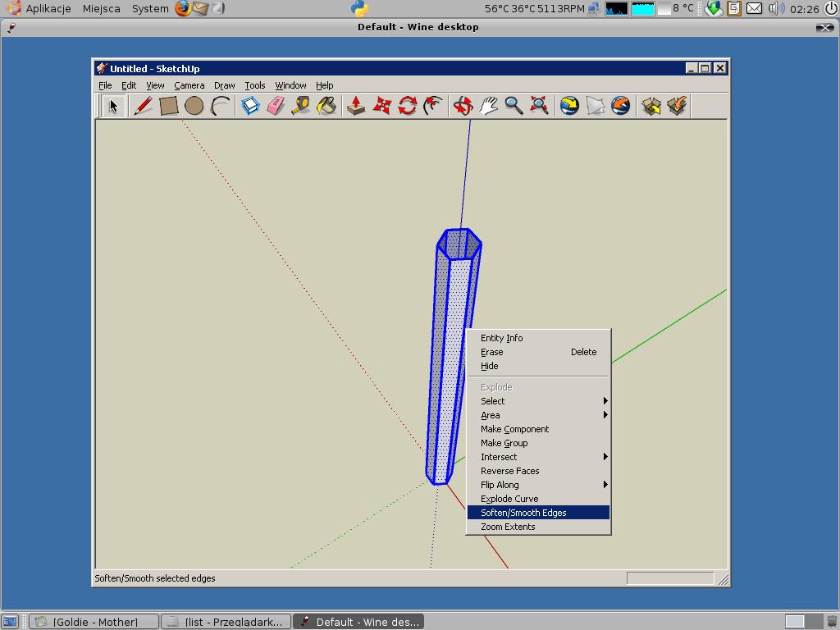Click the Get Models box icon
840x630 pixels.
coord(651,106)
